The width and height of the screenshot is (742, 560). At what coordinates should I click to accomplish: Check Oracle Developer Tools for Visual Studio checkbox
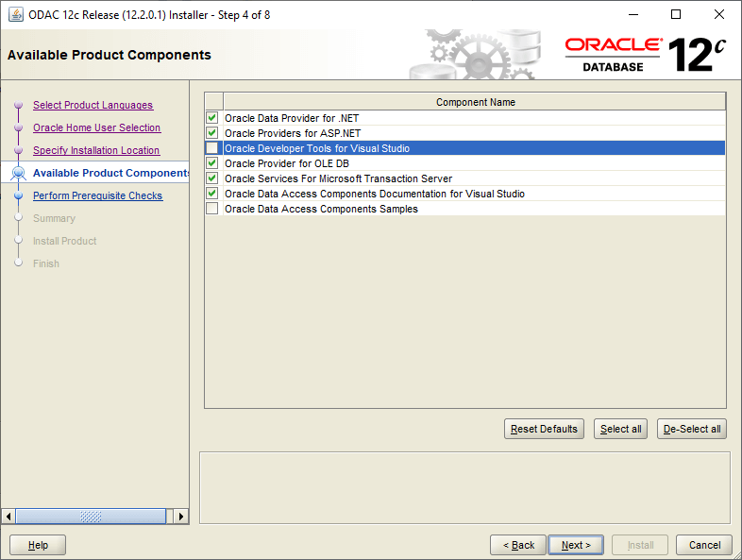point(212,147)
